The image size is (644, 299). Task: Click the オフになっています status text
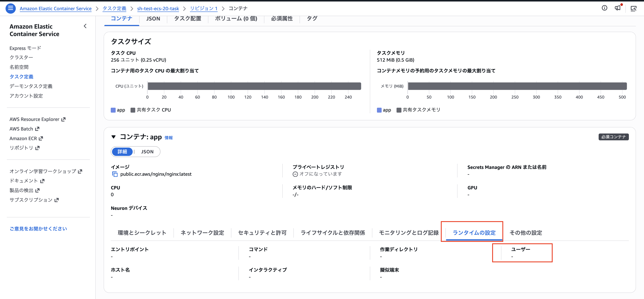click(321, 174)
